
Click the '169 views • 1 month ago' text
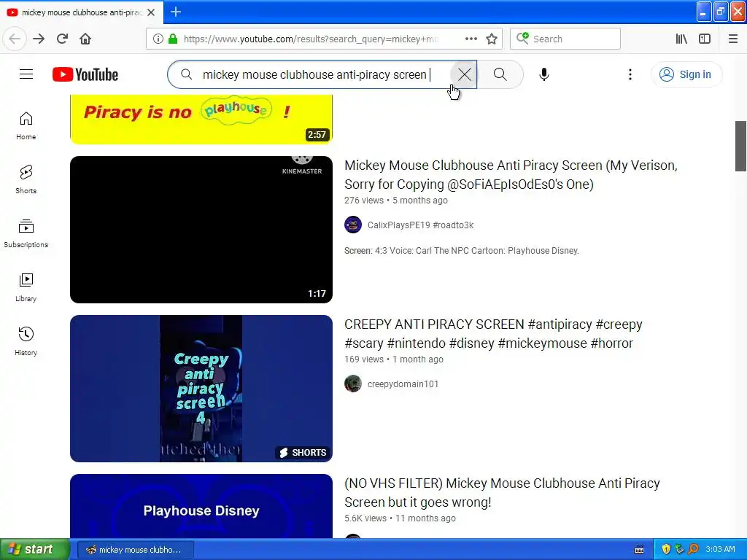394,359
